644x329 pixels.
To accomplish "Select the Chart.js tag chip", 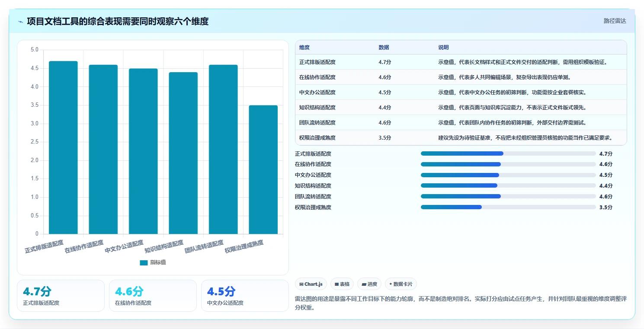I will 311,284.
